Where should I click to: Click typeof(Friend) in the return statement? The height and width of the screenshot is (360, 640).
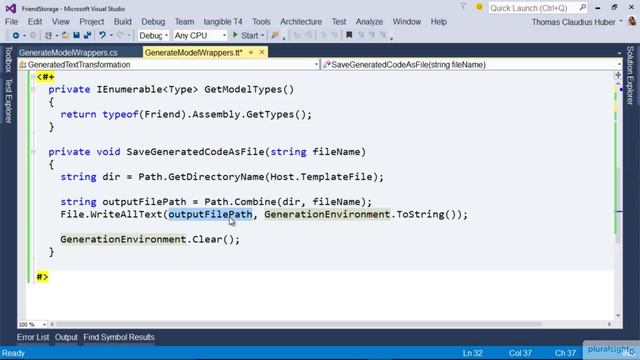tap(144, 114)
